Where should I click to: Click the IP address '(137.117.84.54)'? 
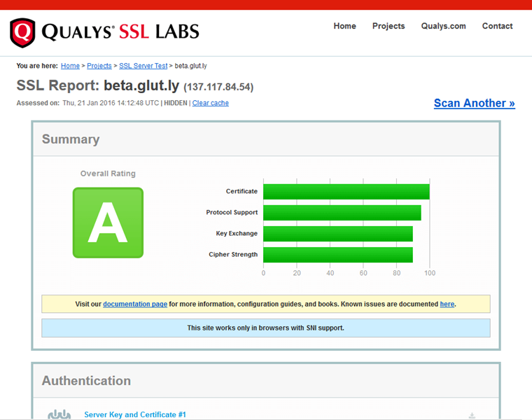pos(218,87)
